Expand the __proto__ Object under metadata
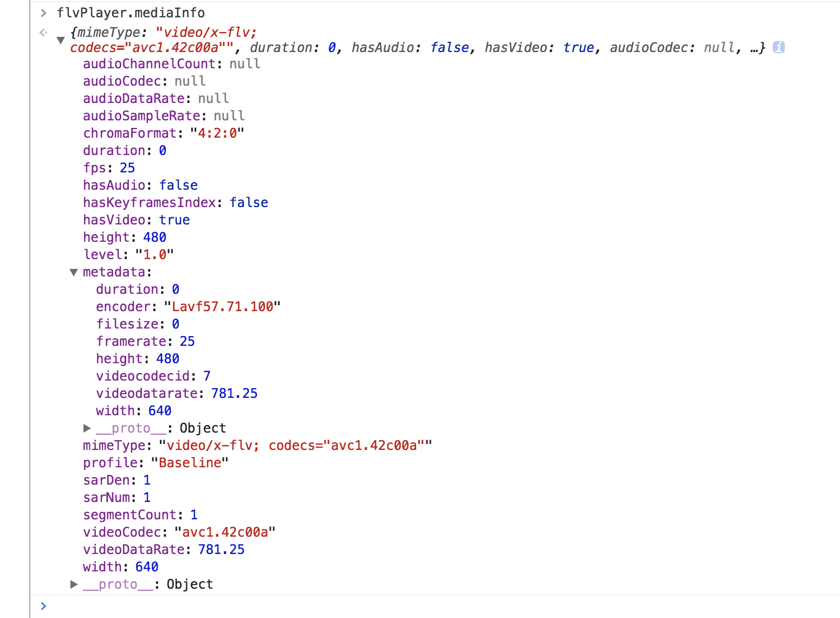The height and width of the screenshot is (618, 840). [x=87, y=428]
